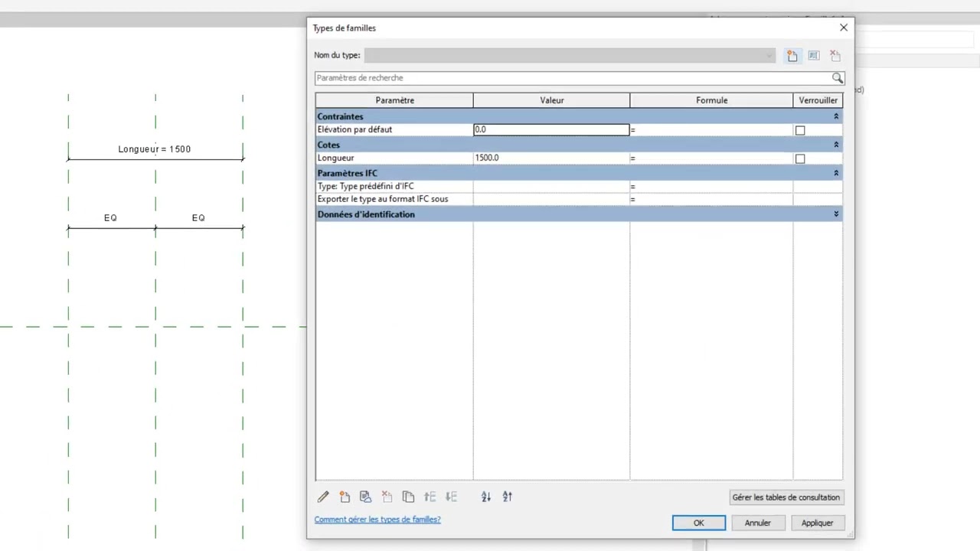Collapse the Contraintes group
This screenshot has height=551, width=980.
click(x=836, y=116)
